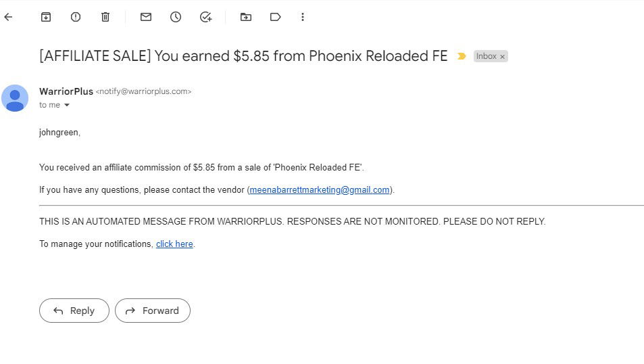Mark the message as unread
This screenshot has height=364, width=644.
coord(146,17)
